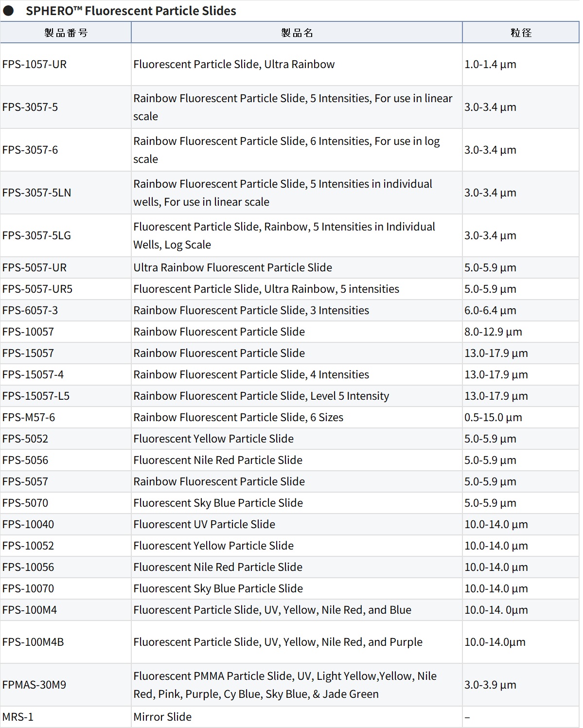Click the 0.5-15.0 µm size cell
The image size is (583, 728).
493,417
